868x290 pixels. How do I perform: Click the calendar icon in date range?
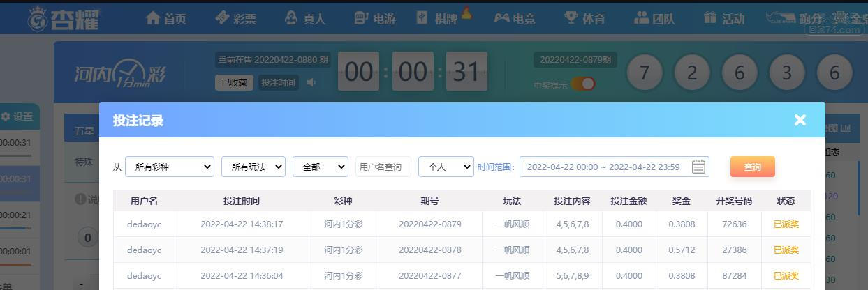coord(698,167)
